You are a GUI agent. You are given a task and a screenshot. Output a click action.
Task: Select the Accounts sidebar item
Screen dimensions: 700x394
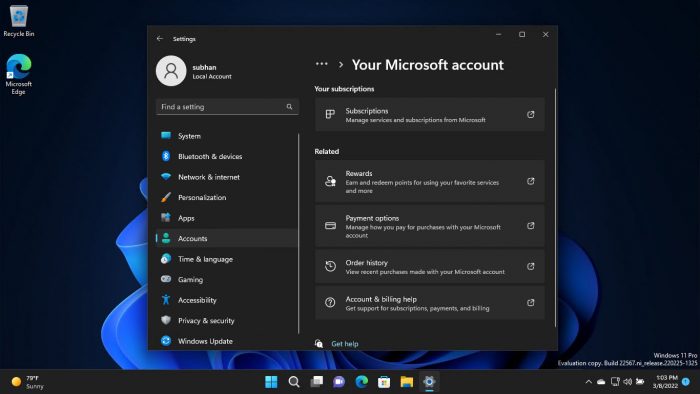pos(227,239)
